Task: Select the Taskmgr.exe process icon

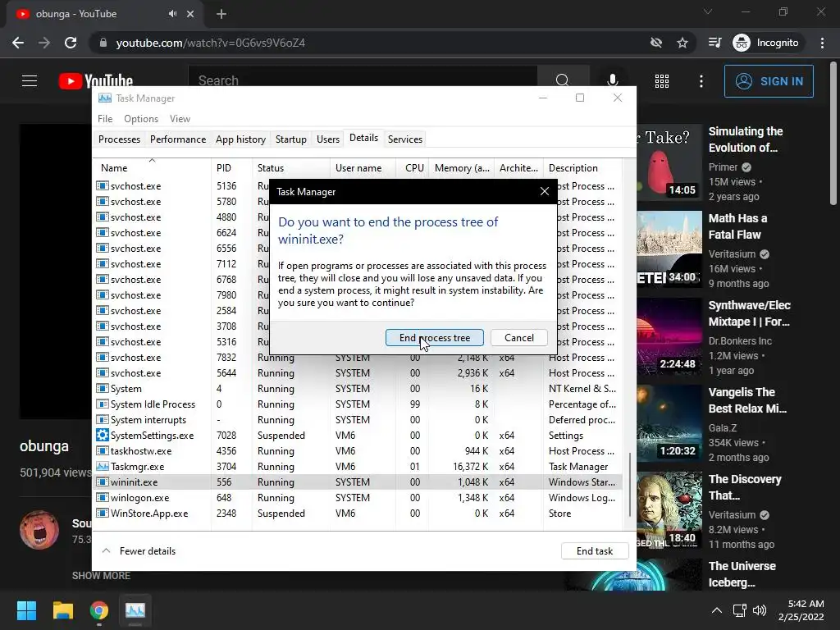Action: click(x=103, y=466)
